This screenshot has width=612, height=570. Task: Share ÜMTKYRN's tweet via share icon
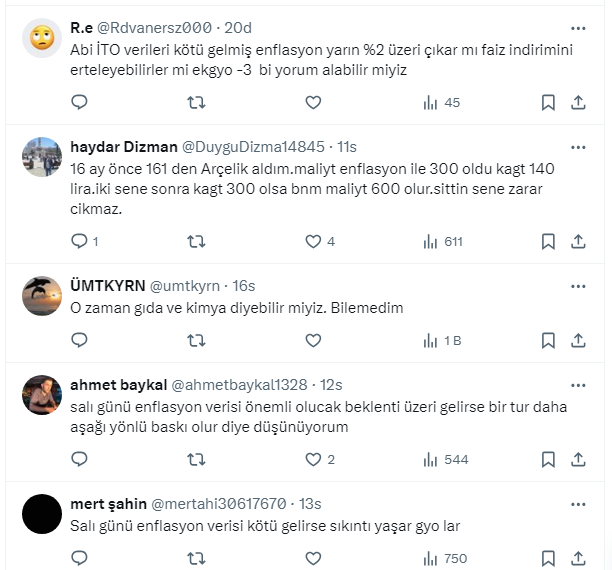pos(579,341)
